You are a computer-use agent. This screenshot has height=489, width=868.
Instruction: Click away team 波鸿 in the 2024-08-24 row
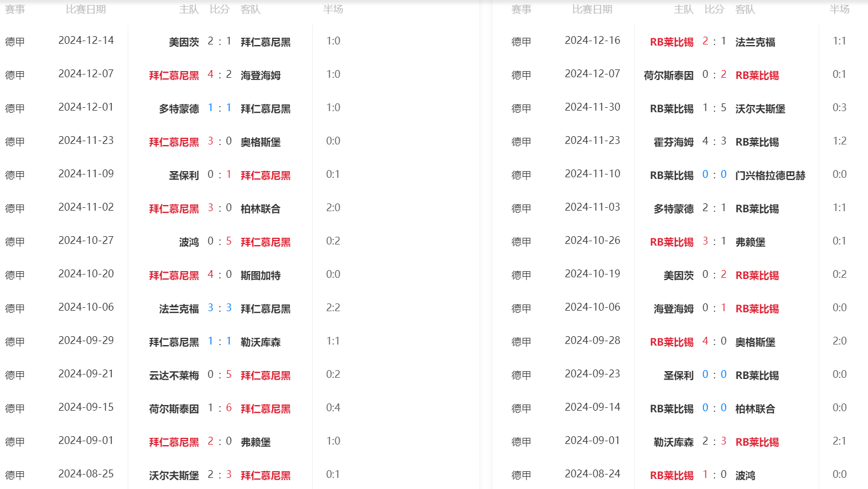(x=745, y=476)
